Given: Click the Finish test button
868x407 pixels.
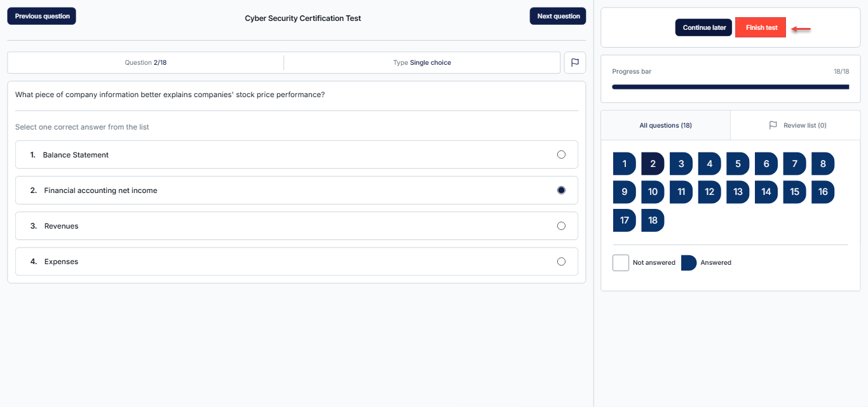Looking at the screenshot, I should pos(761,28).
